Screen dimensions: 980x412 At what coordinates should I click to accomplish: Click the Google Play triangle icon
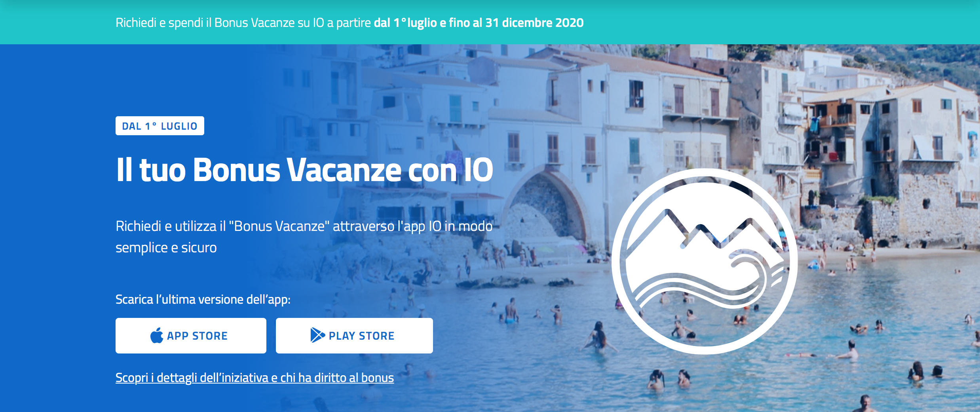(318, 335)
